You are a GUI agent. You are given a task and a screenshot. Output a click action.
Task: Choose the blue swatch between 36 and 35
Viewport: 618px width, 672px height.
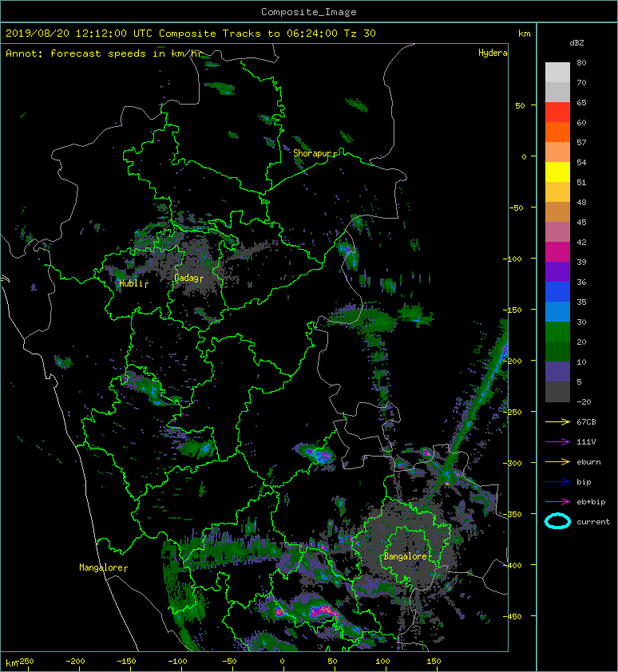pyautogui.click(x=557, y=292)
